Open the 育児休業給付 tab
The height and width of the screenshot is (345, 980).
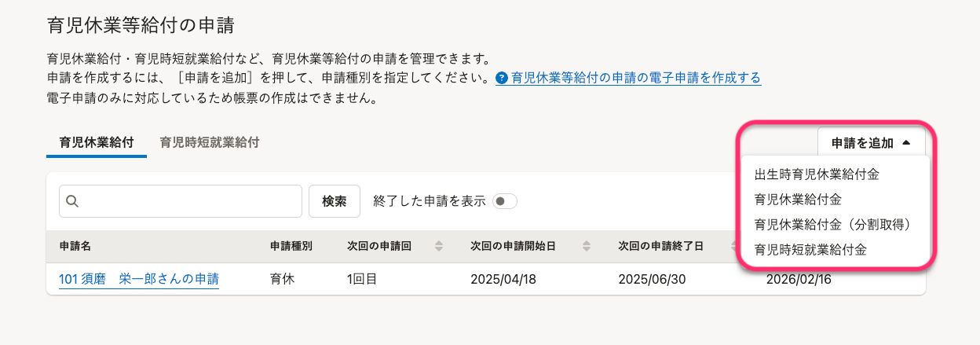click(x=97, y=143)
